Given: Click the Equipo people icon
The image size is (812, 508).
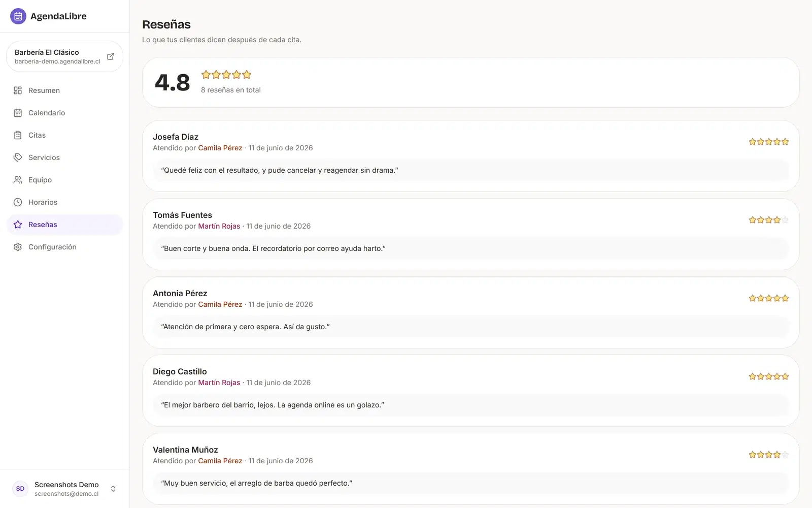Looking at the screenshot, I should tap(18, 180).
